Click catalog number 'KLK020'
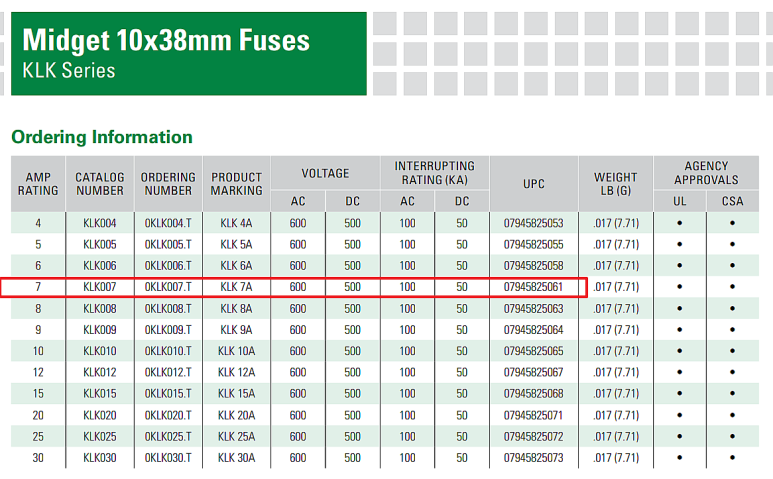Viewport: 773px width, 479px height. (x=100, y=415)
